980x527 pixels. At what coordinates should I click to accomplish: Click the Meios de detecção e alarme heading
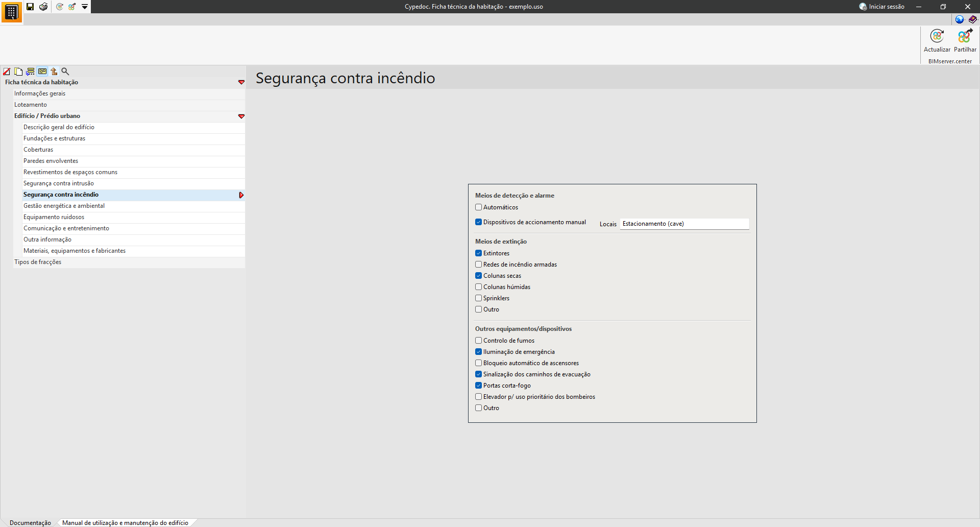coord(514,196)
